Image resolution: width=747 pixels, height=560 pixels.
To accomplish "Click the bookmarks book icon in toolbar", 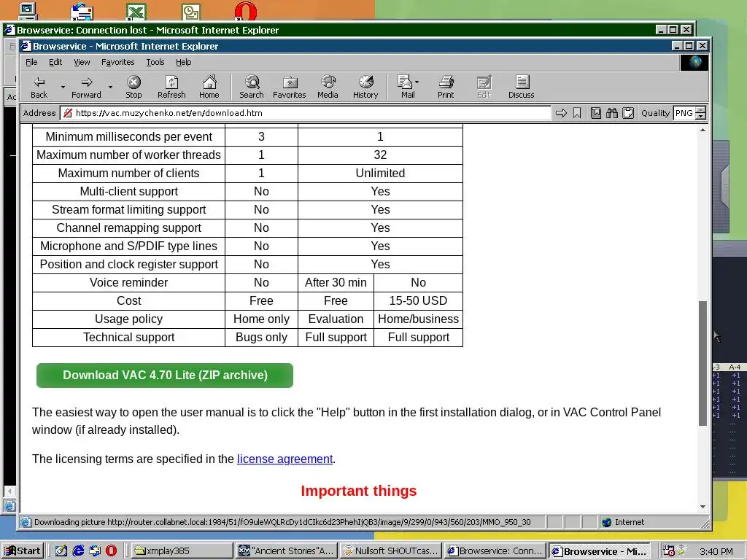I will pos(596,113).
